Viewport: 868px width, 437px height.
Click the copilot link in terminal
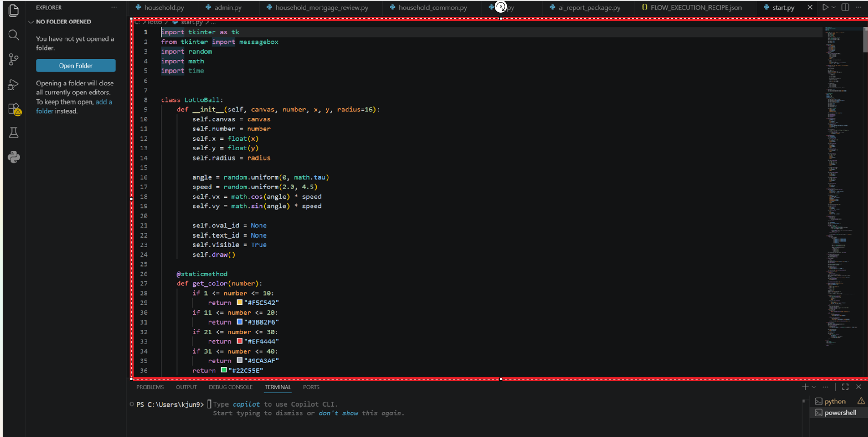246,404
